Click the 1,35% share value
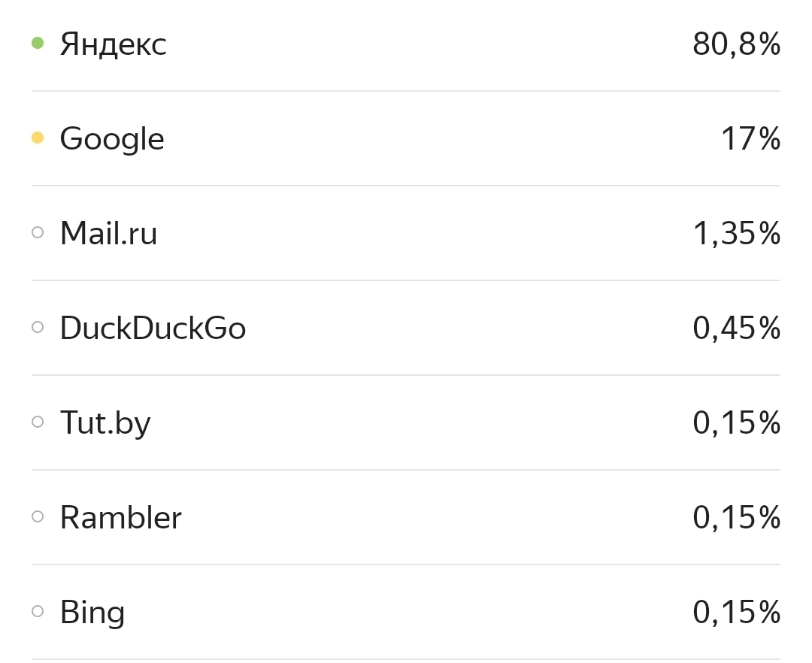This screenshot has height=663, width=812. pyautogui.click(x=737, y=235)
